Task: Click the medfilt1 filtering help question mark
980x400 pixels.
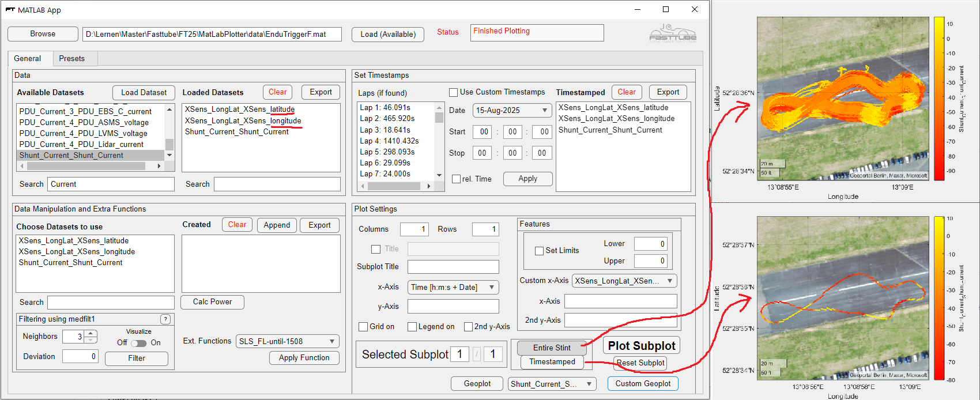Action: tap(165, 319)
